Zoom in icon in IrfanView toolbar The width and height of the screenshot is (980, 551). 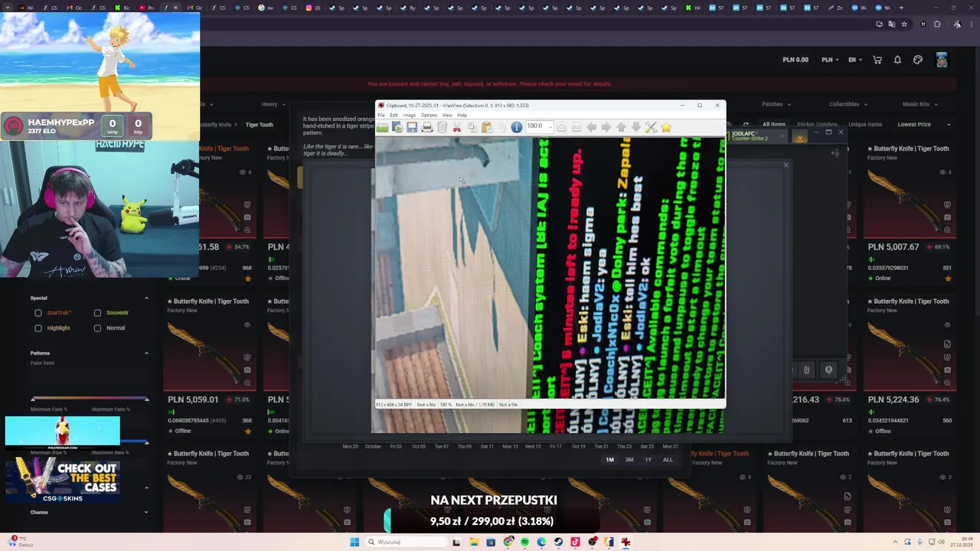tap(561, 127)
